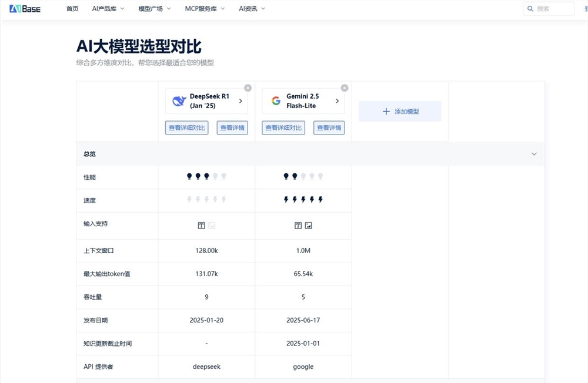
Task: Click Gemini's first speed lightning icon
Action: [x=286, y=199]
